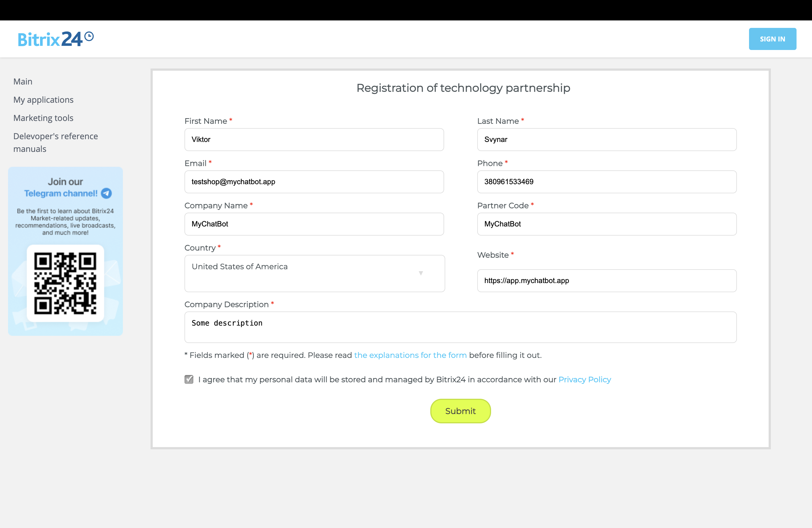Click the Telegram QR code image
Viewport: 812px width, 528px height.
pos(65,283)
